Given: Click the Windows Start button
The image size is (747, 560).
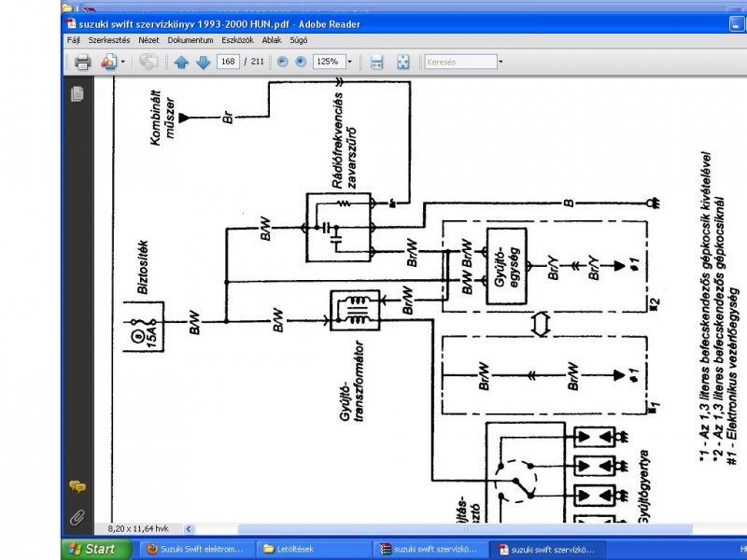Looking at the screenshot, I should click(96, 549).
